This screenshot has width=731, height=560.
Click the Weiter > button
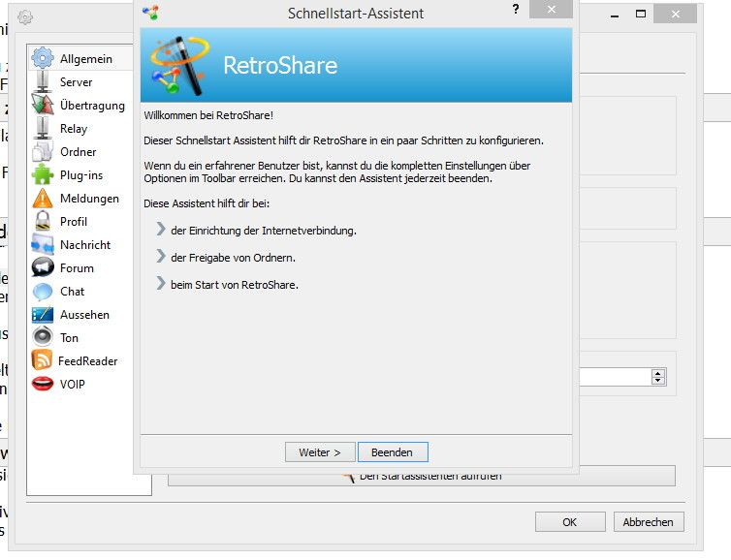coord(320,451)
